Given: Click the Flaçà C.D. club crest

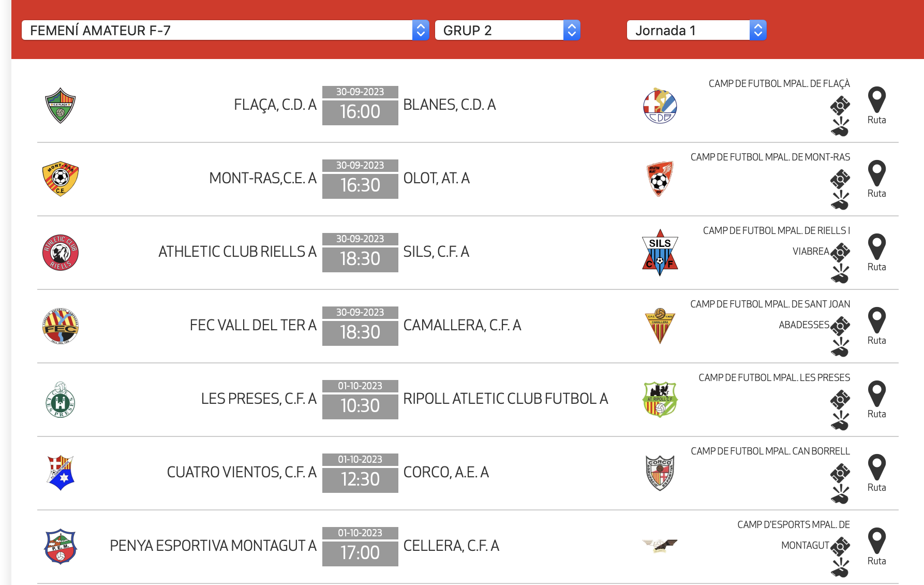Looking at the screenshot, I should point(61,106).
